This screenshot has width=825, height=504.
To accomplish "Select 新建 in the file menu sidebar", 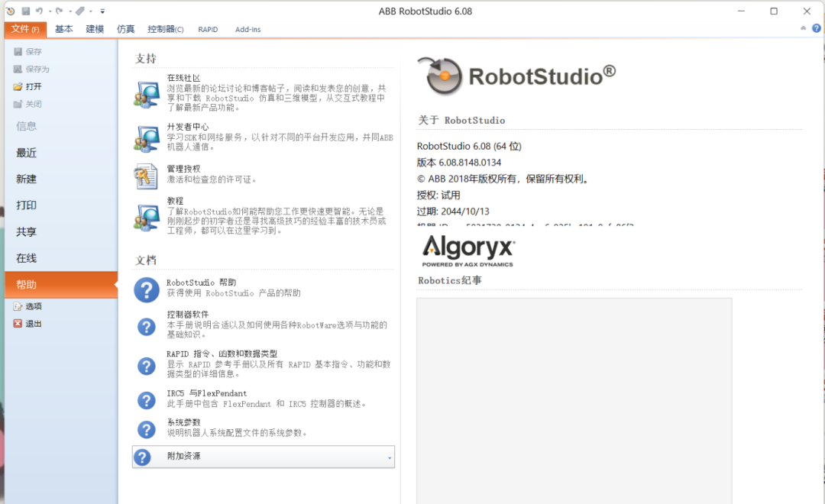I will pos(27,179).
